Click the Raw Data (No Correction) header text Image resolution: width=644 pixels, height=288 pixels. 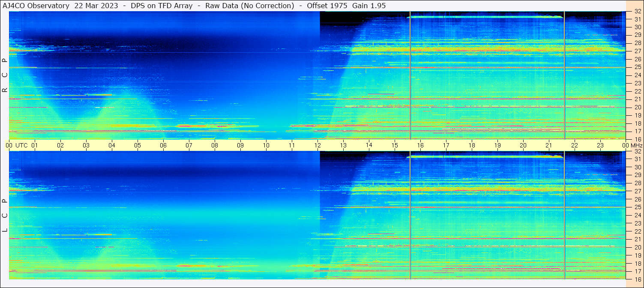click(x=250, y=6)
